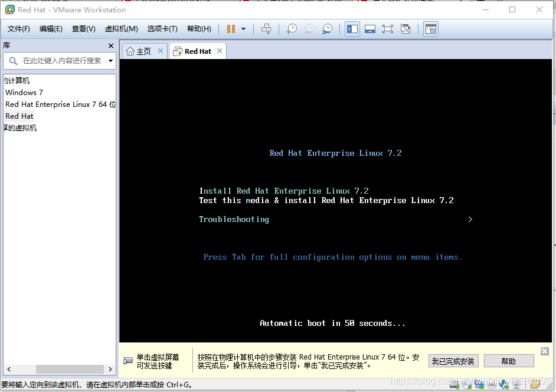
Task: Click the sound card status icon
Action: click(504, 384)
